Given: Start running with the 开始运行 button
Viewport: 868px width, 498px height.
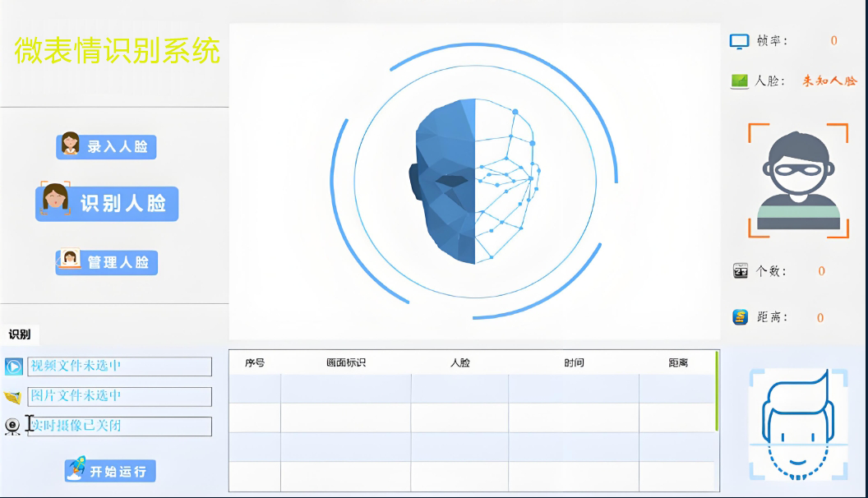Looking at the screenshot, I should (x=110, y=471).
